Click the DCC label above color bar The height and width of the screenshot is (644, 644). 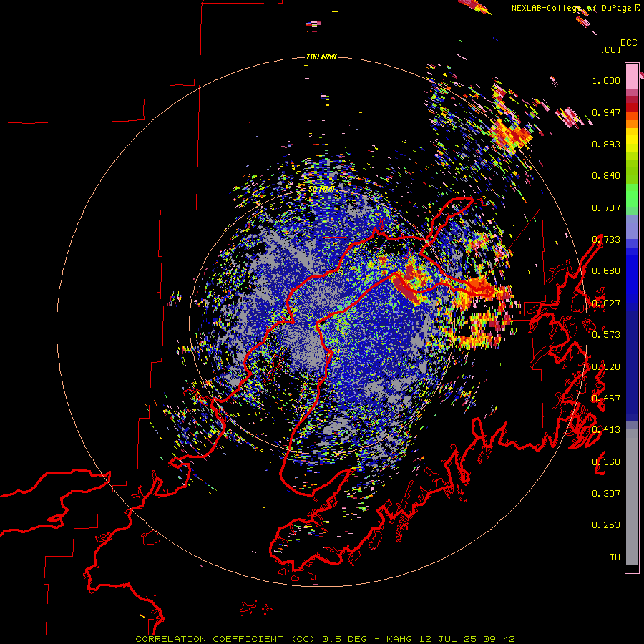[x=628, y=43]
